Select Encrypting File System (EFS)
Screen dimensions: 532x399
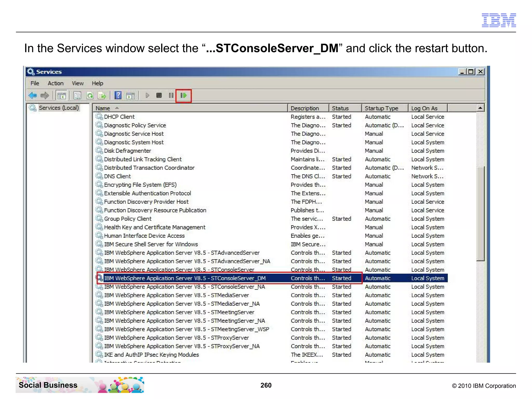point(271,185)
